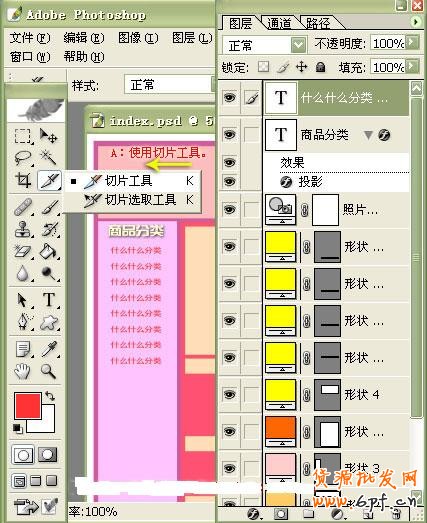Select the Type tool in toolbox
This screenshot has height=523, width=427.
point(49,300)
